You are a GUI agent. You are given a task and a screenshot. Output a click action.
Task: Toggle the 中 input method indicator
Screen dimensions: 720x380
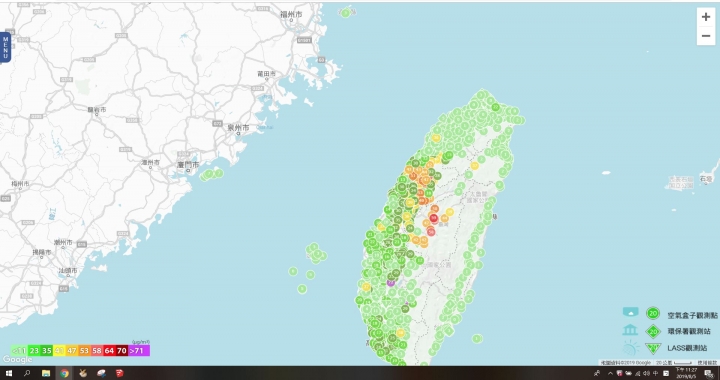656,373
